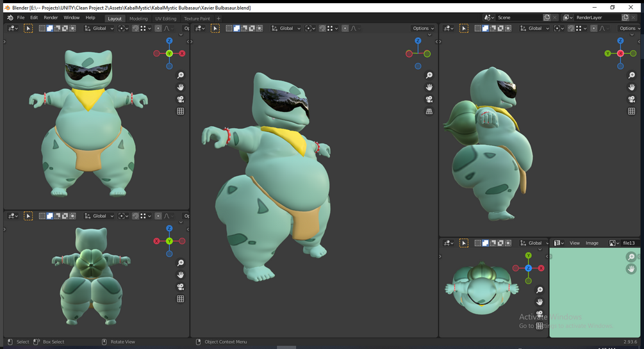Click the new scene icon next to Scene
The height and width of the screenshot is (349, 644).
[x=547, y=18]
